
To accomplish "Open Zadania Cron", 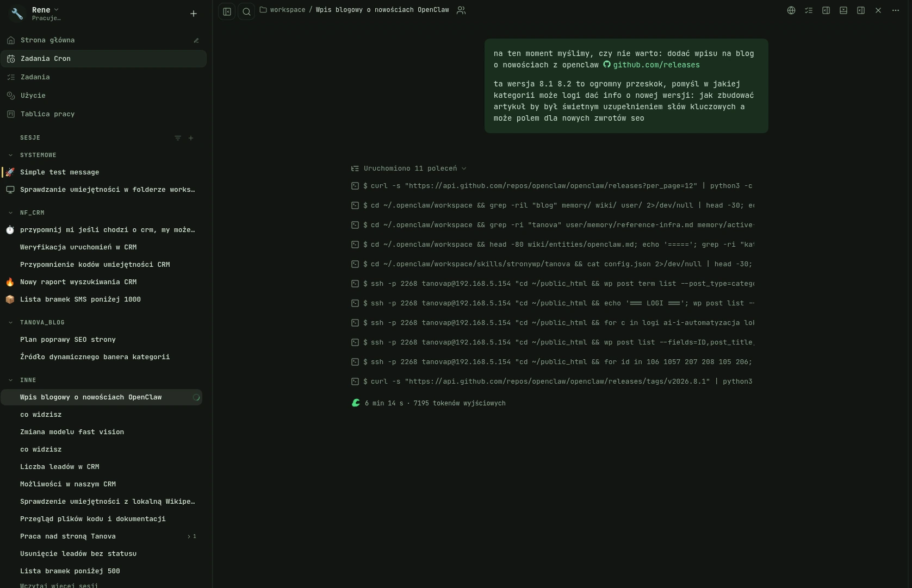I will 103,59.
